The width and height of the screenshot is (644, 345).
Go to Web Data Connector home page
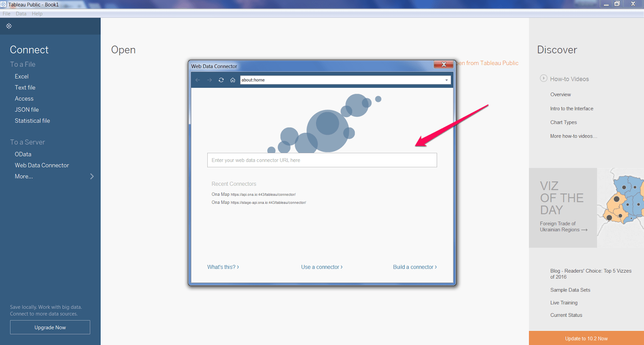(233, 80)
